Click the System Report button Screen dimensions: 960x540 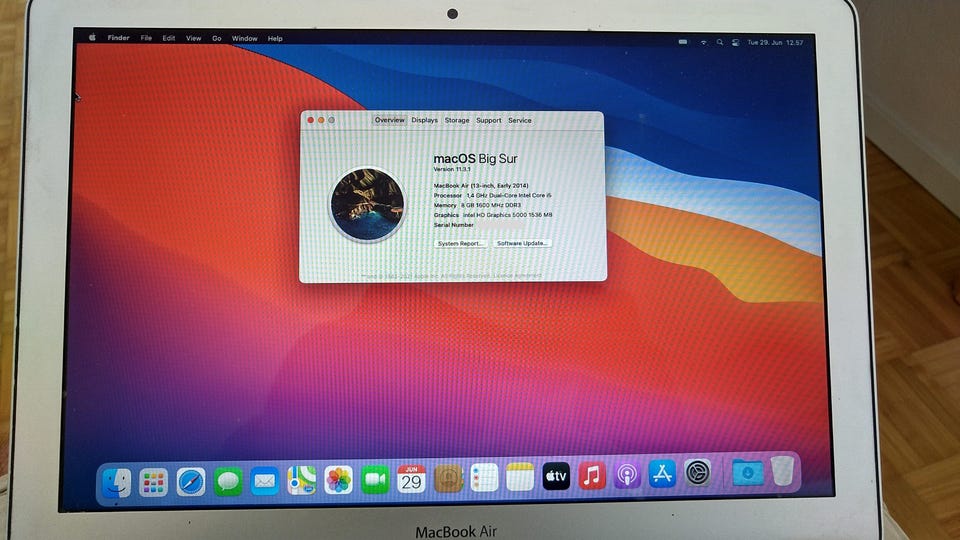tap(461, 244)
